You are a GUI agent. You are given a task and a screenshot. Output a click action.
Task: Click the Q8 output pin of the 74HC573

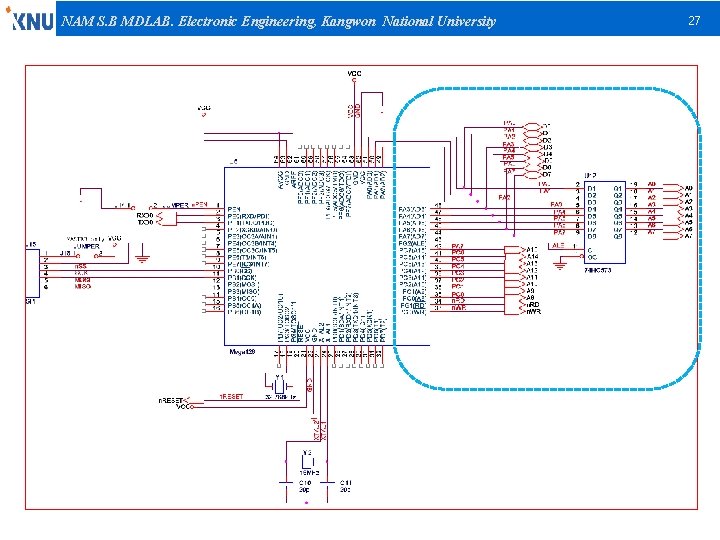point(618,236)
